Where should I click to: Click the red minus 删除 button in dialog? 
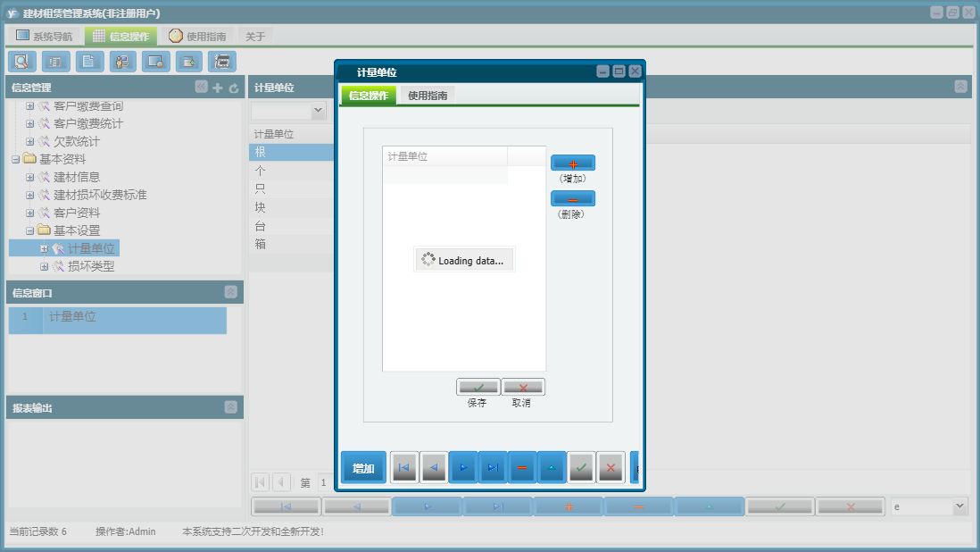[572, 199]
